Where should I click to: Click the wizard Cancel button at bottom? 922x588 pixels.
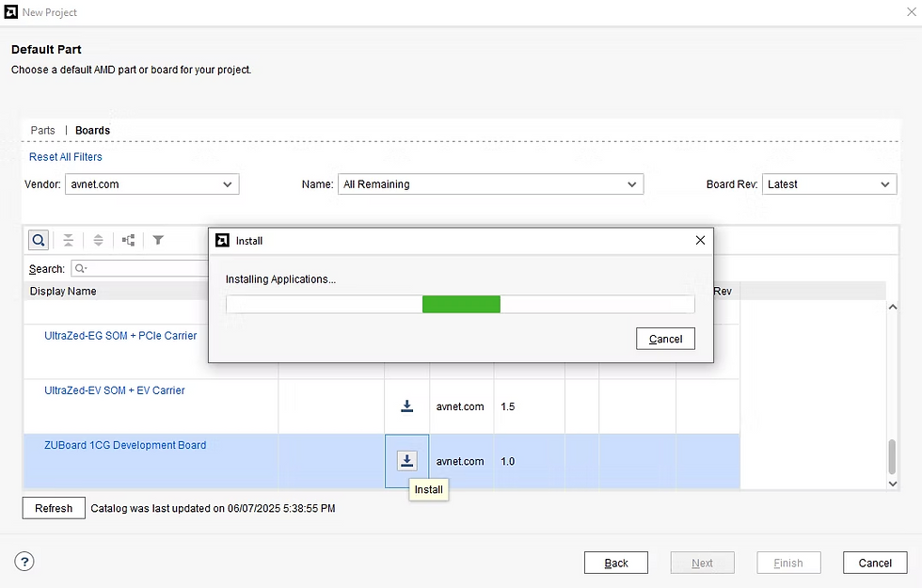pos(875,563)
